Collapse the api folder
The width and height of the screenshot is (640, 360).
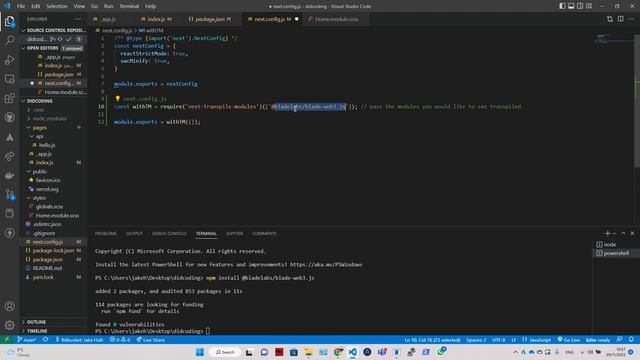point(39,136)
